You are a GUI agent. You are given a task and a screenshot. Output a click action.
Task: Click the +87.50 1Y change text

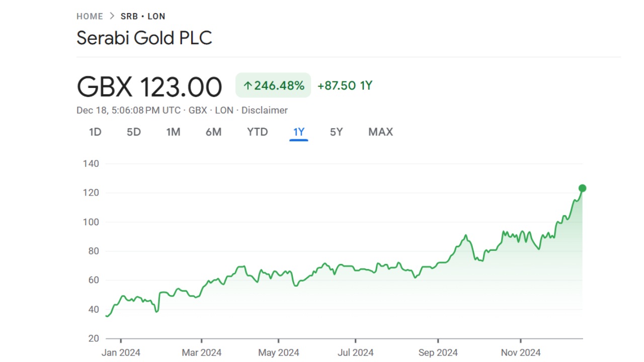point(345,86)
